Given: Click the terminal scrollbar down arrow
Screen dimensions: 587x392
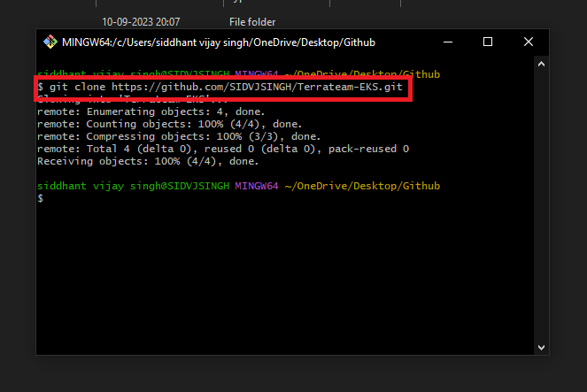Looking at the screenshot, I should pos(541,348).
